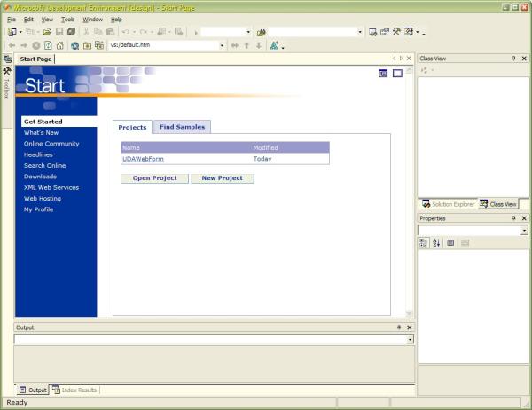Click the Save All toolbar icon
The height and width of the screenshot is (410, 532).
pyautogui.click(x=71, y=32)
